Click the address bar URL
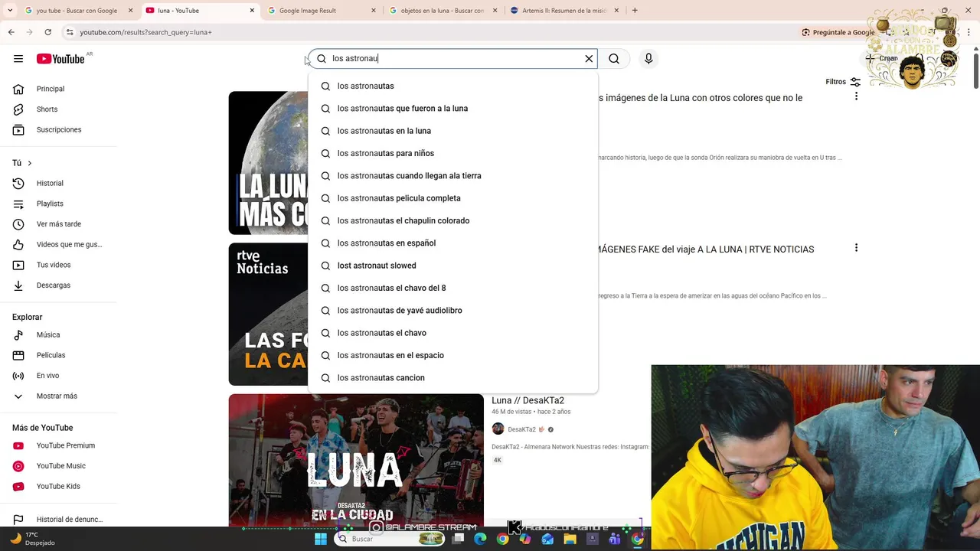The image size is (980, 551). 145,32
